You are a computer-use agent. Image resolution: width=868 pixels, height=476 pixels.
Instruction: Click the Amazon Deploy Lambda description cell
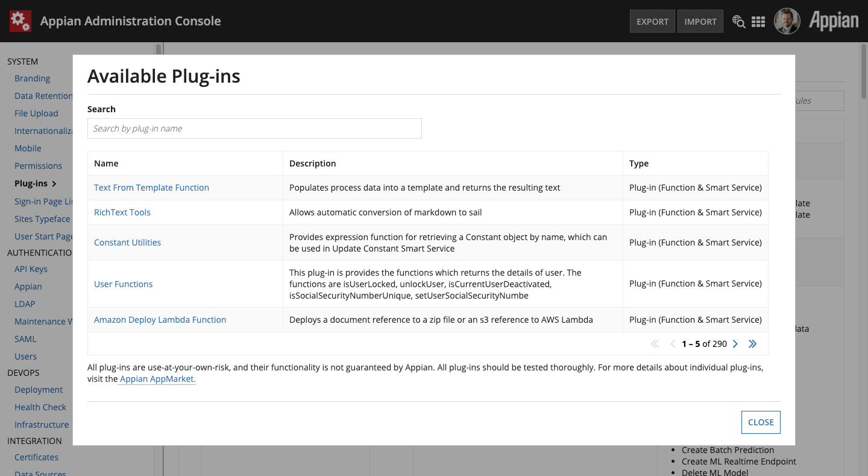pyautogui.click(x=453, y=320)
